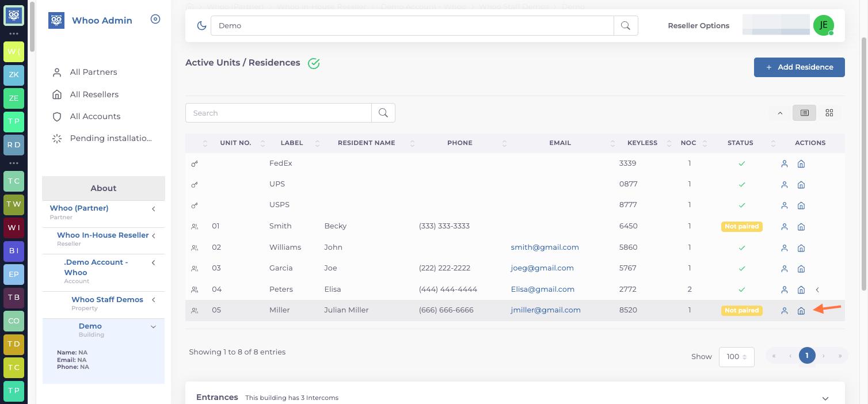Click the sidebar target circle icon
This screenshot has width=868, height=404.
pyautogui.click(x=155, y=20)
